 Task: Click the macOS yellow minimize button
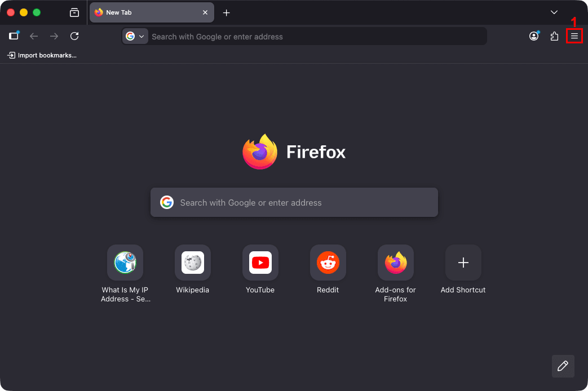coord(24,12)
